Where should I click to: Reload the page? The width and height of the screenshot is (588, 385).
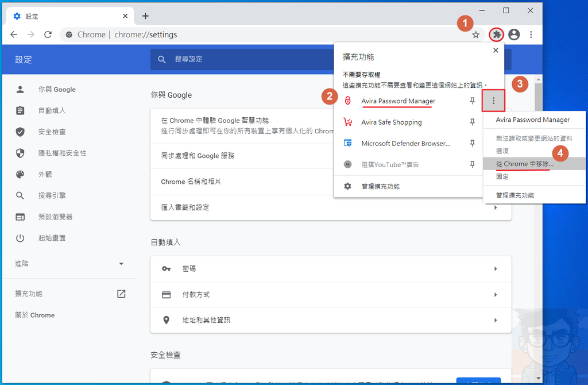point(48,34)
